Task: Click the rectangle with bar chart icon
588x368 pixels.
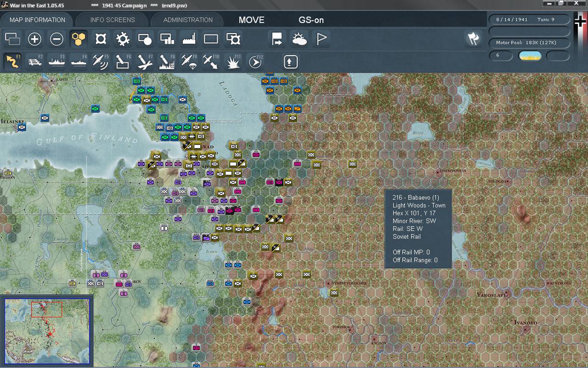Action: [x=167, y=39]
